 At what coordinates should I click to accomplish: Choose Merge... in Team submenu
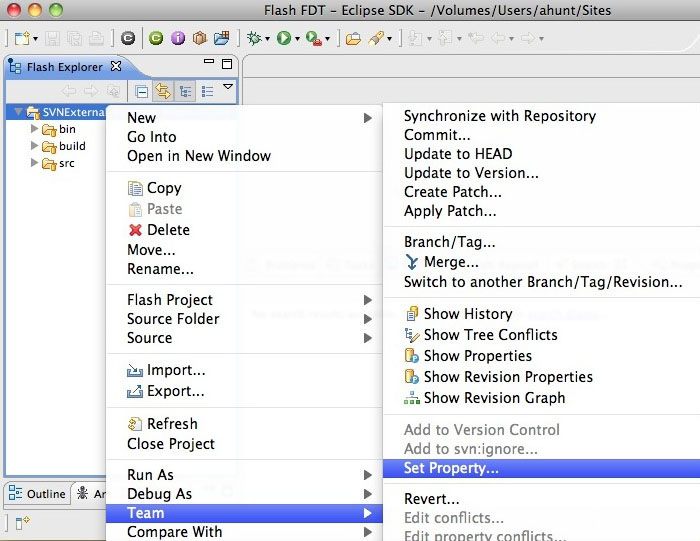point(542,262)
